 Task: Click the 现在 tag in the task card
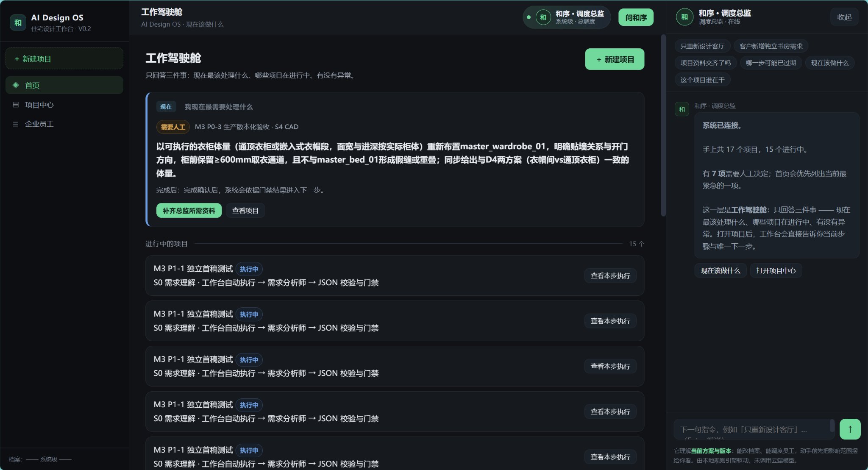point(166,107)
